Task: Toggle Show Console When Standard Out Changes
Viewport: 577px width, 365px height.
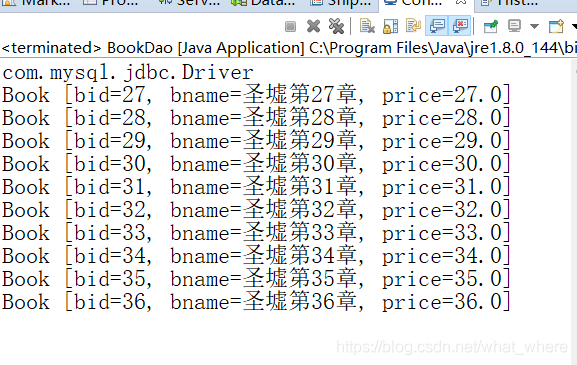Action: pos(437,26)
